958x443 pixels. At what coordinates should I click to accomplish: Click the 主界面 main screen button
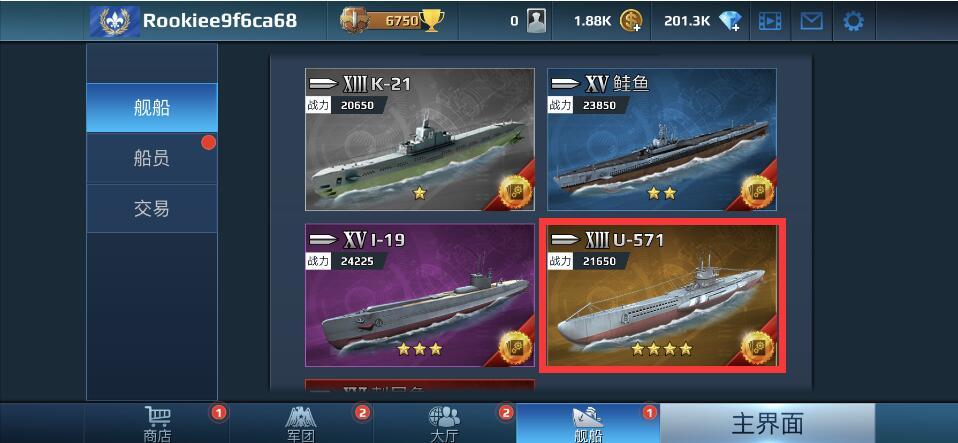coord(767,423)
